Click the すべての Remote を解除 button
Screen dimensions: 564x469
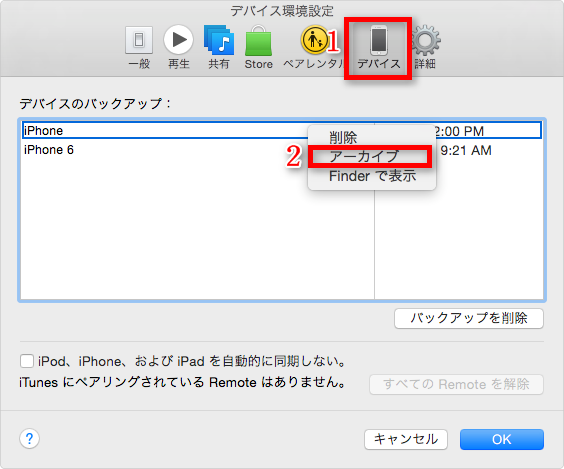coord(456,384)
